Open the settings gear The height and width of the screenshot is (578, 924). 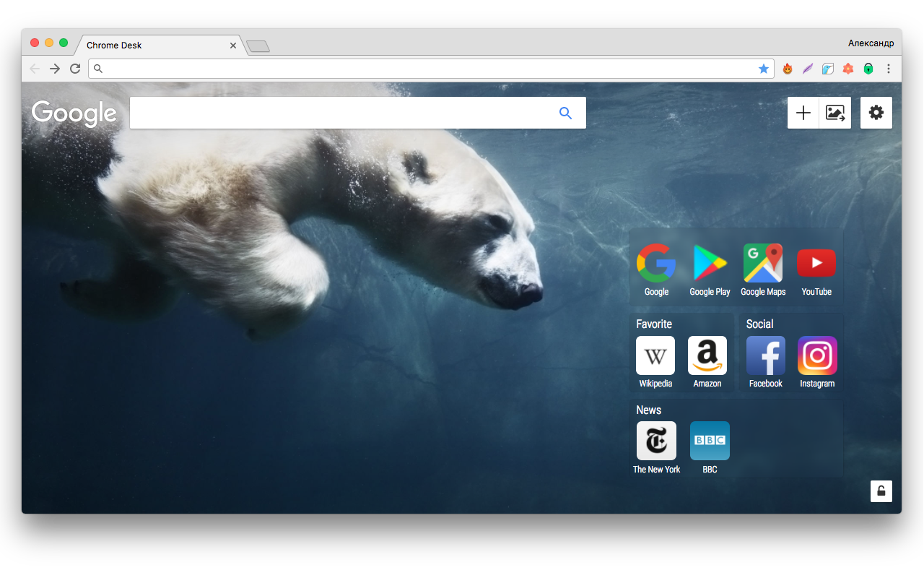click(876, 113)
